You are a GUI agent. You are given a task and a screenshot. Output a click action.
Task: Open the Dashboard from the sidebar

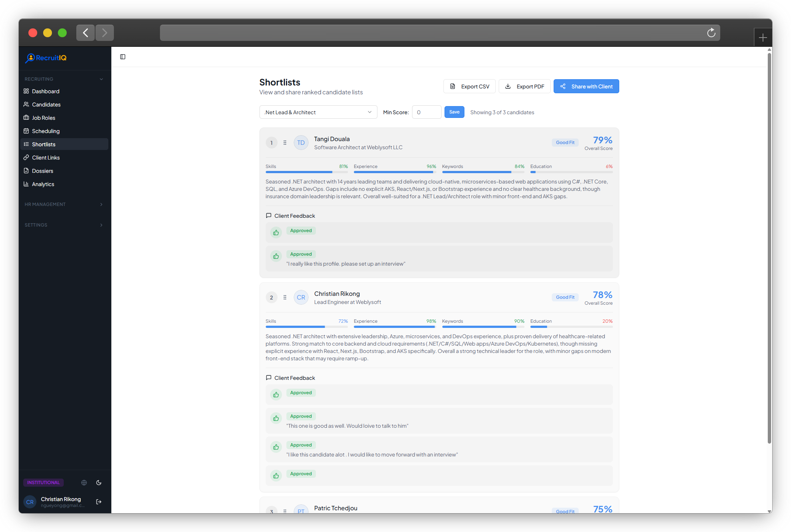(x=45, y=91)
